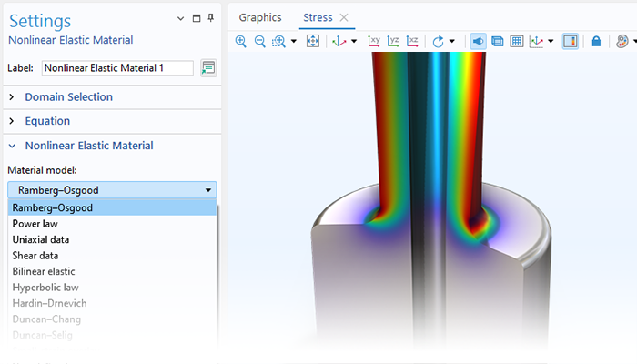Select Hyperbolic law option
The width and height of the screenshot is (637, 364).
(112, 288)
